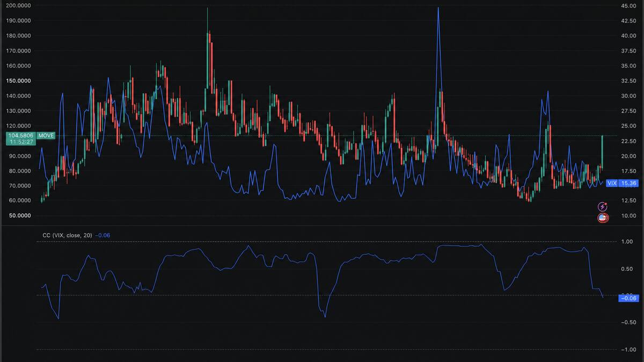Screen dimensions: 644x362
Task: Click the 0.50 correlation scale label
Action: [x=627, y=269]
